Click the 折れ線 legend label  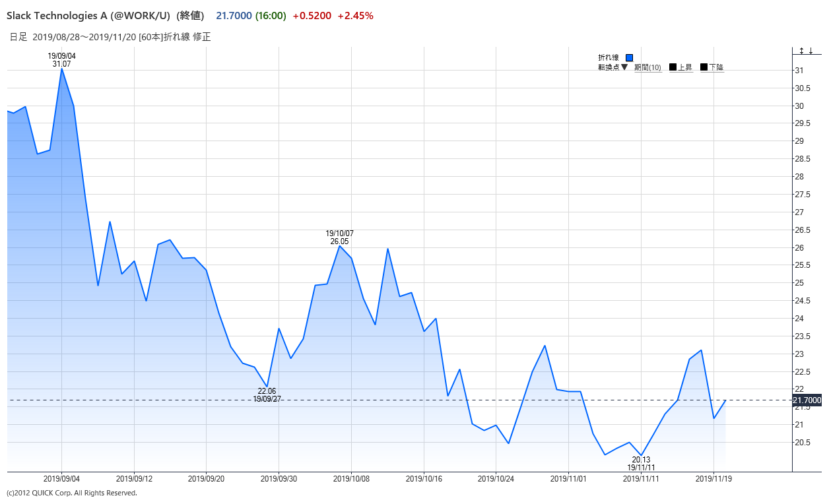(607, 57)
